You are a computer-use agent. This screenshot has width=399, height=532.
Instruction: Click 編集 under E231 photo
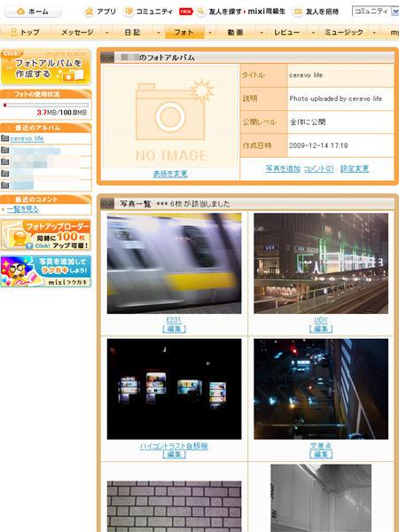(x=174, y=329)
